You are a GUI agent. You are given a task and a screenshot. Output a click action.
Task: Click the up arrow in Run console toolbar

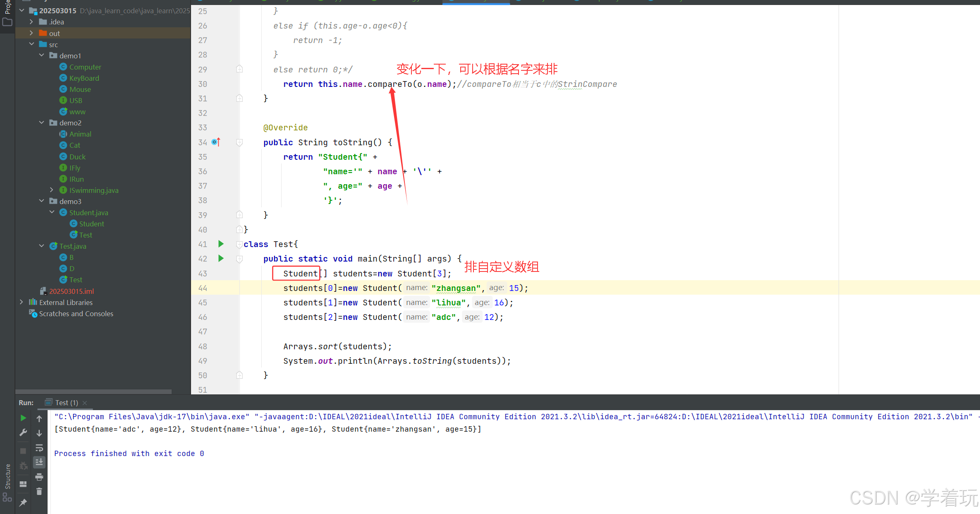point(39,418)
